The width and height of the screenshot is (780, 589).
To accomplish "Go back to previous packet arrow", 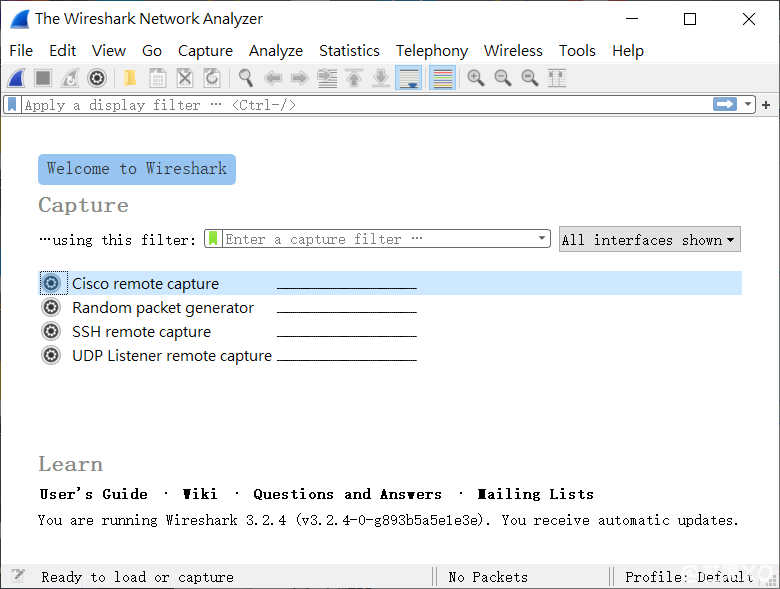I will [x=273, y=78].
